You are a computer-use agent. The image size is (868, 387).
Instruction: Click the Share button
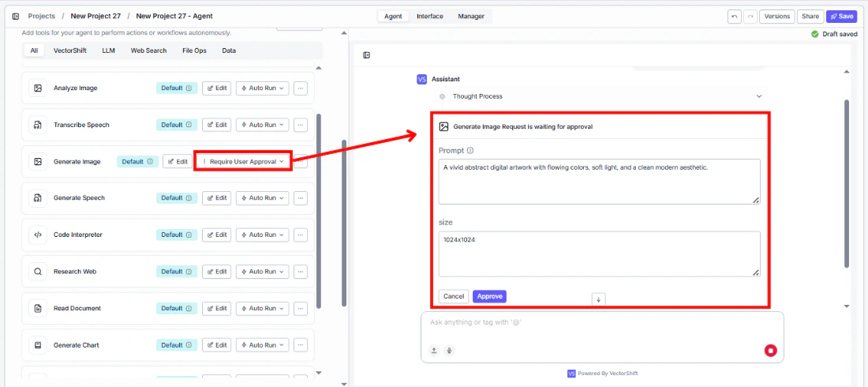click(x=810, y=16)
